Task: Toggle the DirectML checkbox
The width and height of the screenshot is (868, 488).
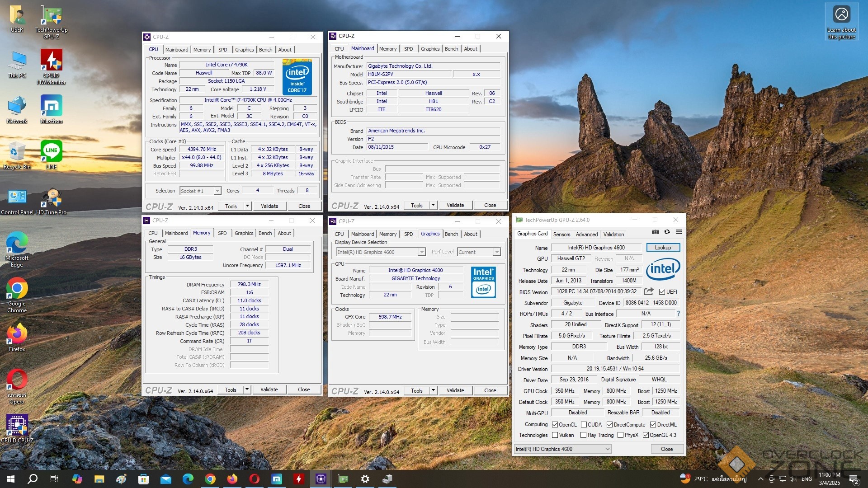Action: tap(653, 425)
